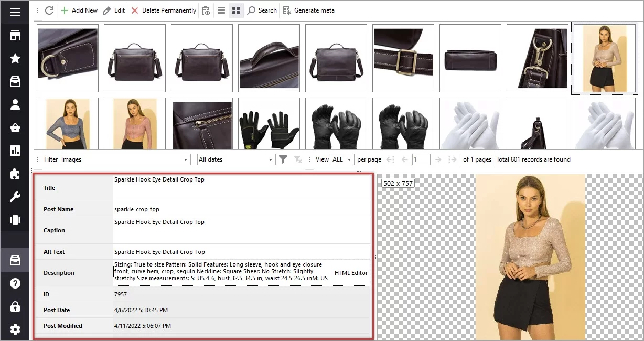Refresh the media library list
The width and height of the screenshot is (644, 341).
point(48,10)
